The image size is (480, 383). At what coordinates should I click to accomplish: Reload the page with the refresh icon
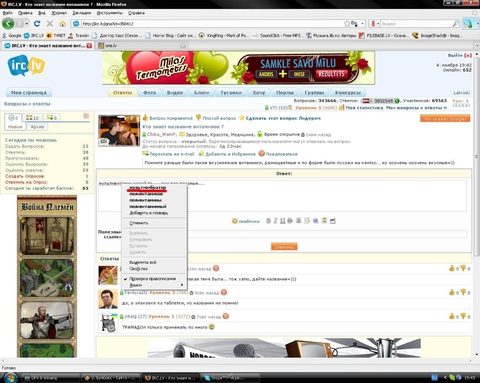37,24
